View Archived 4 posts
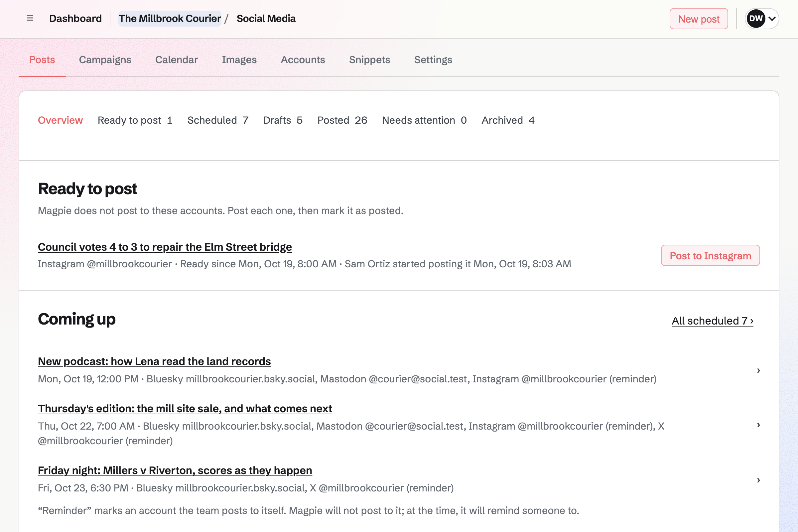This screenshot has width=798, height=532. pos(508,120)
